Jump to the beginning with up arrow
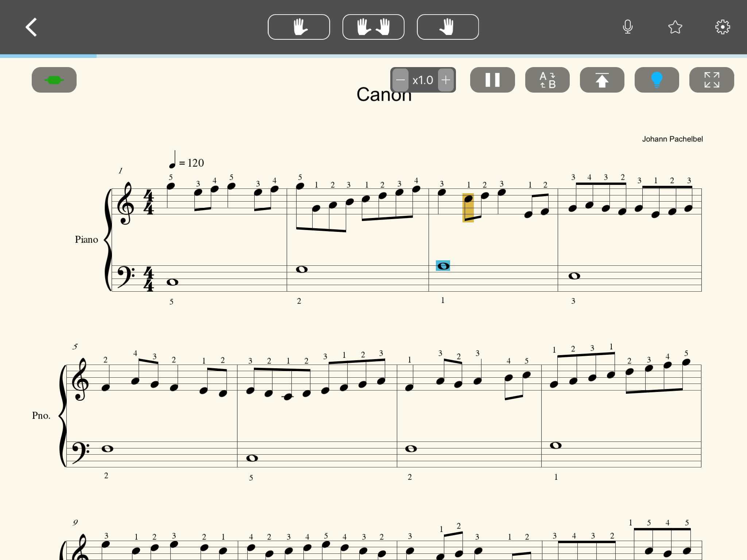The height and width of the screenshot is (560, 747). point(602,80)
